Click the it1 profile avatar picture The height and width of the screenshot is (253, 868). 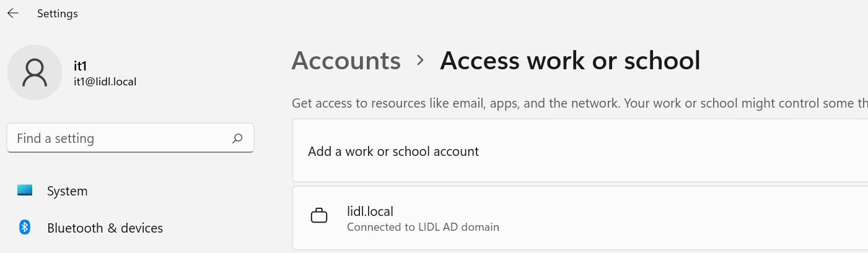(x=35, y=72)
